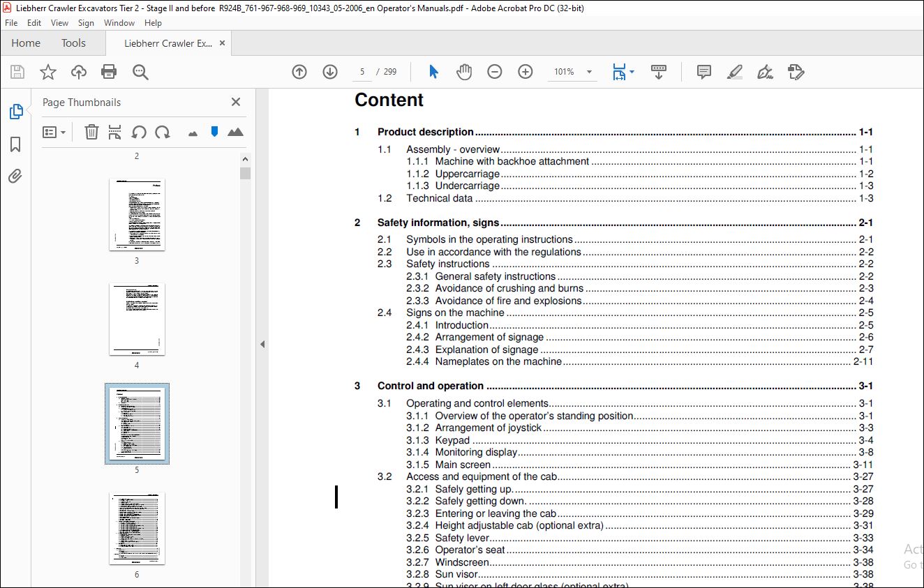Print the document using the printer icon

point(109,72)
